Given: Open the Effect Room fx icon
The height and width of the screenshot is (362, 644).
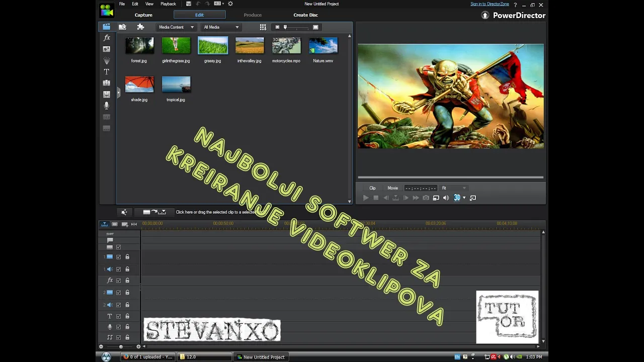Looking at the screenshot, I should pyautogui.click(x=107, y=38).
